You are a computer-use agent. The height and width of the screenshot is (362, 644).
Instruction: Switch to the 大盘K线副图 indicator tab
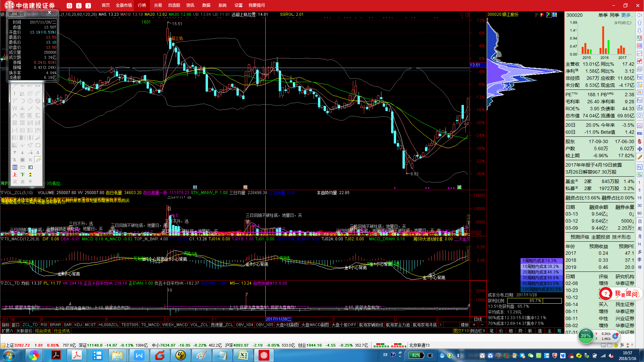pyautogui.click(x=287, y=325)
